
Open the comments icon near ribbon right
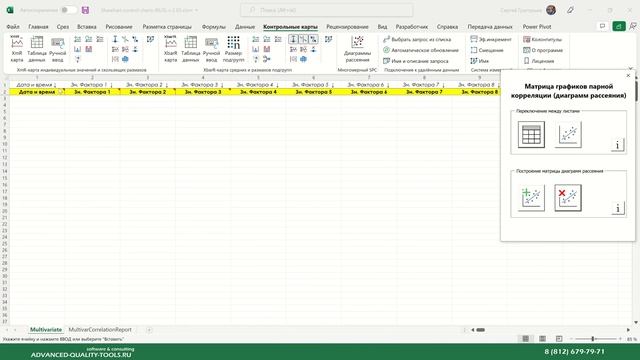click(602, 26)
